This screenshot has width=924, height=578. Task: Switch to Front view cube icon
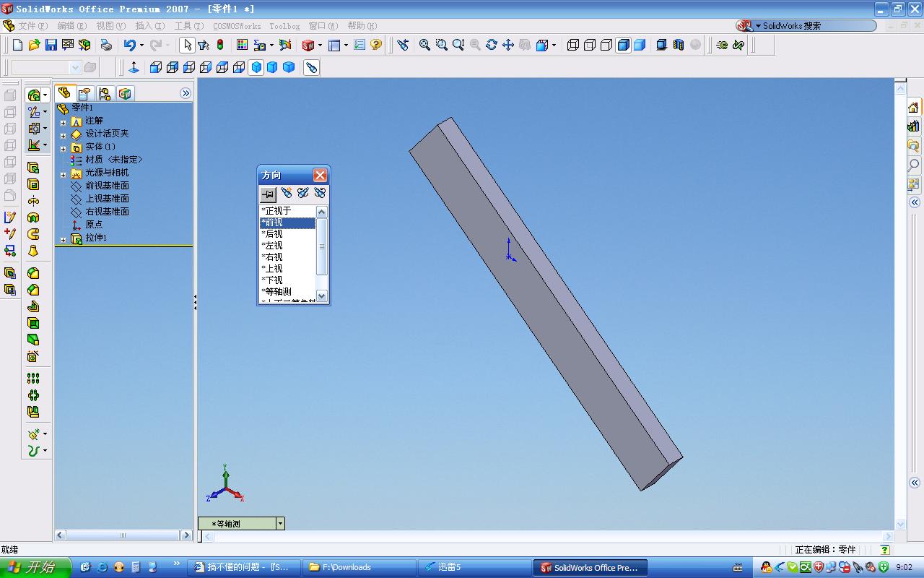pos(156,67)
